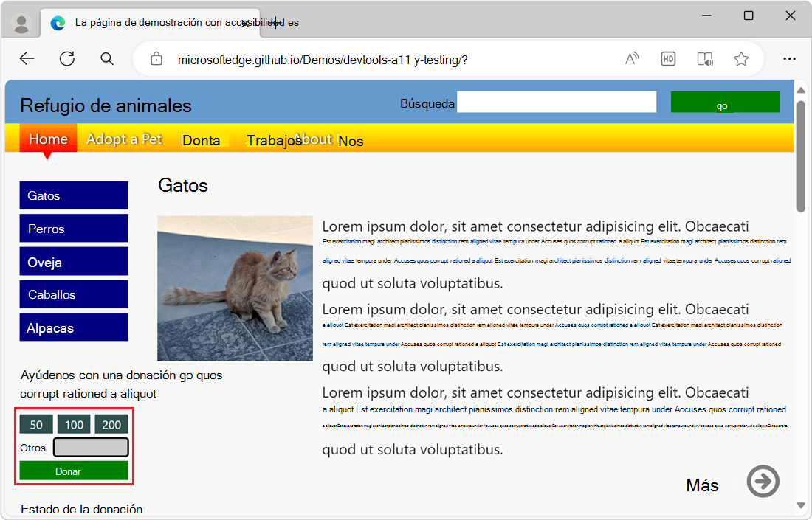This screenshot has height=520, width=812.
Task: Open Immersive Reader icon
Action: pos(705,59)
